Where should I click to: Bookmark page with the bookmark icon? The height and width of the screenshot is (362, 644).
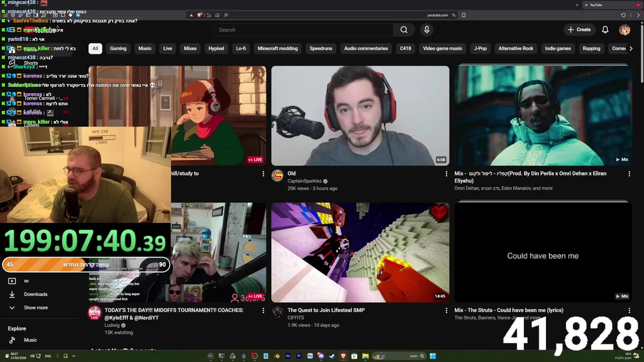[463, 15]
